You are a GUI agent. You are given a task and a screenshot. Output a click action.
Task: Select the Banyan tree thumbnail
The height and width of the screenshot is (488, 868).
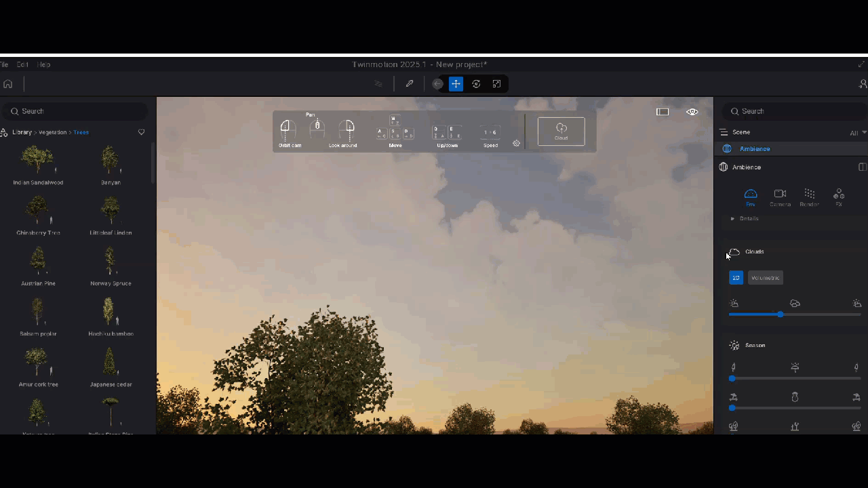tap(111, 161)
